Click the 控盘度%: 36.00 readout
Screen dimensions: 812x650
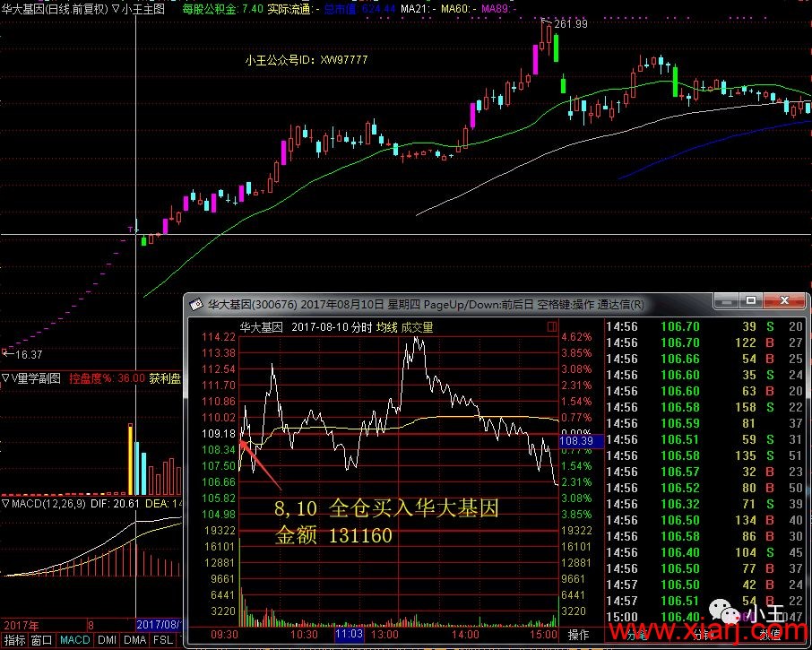coord(108,378)
